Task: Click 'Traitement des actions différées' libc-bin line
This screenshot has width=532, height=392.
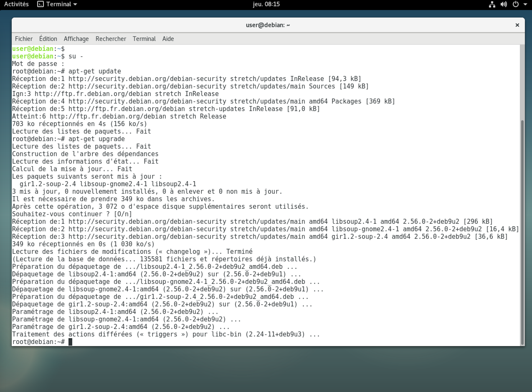Action: coord(166,334)
